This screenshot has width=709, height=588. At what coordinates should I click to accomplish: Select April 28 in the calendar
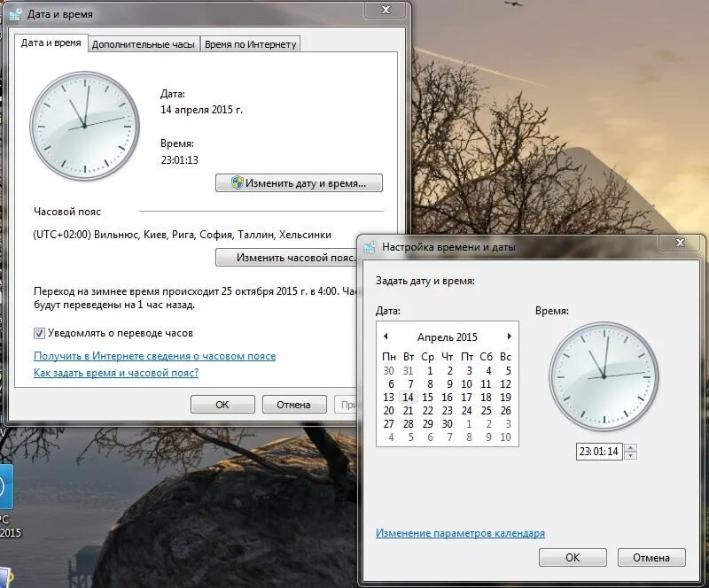[x=408, y=424]
